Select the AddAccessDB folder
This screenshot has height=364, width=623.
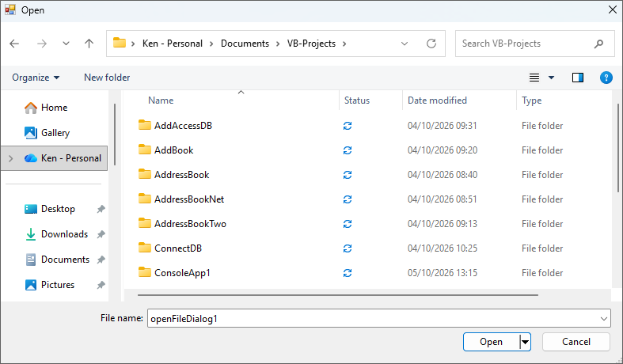pyautogui.click(x=175, y=126)
